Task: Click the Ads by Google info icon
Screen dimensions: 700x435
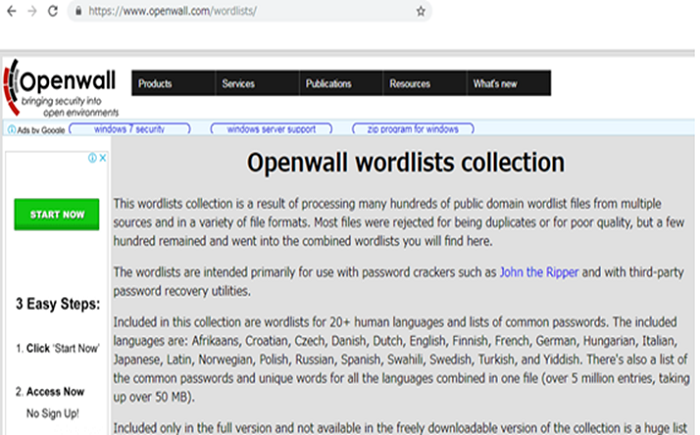Action: 12,130
